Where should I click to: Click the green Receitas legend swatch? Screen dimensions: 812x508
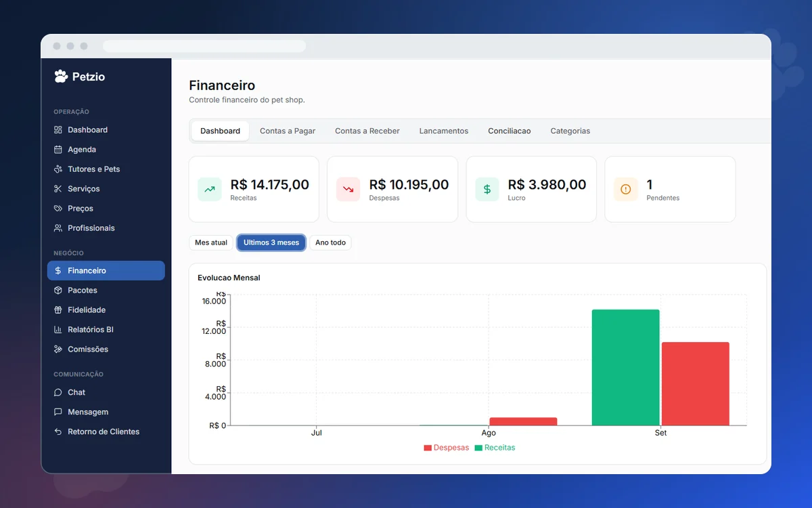[478, 448]
